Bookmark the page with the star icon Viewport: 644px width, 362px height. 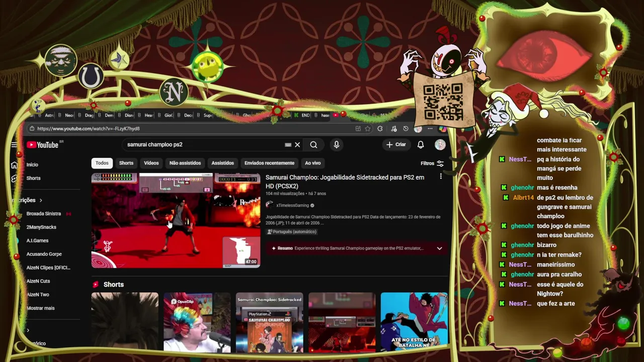pos(368,129)
